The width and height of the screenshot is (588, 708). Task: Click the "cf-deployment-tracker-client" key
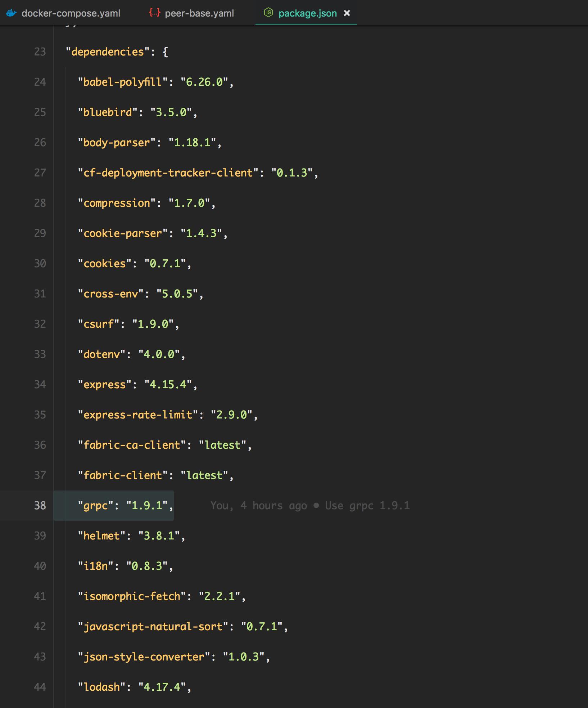coord(168,173)
